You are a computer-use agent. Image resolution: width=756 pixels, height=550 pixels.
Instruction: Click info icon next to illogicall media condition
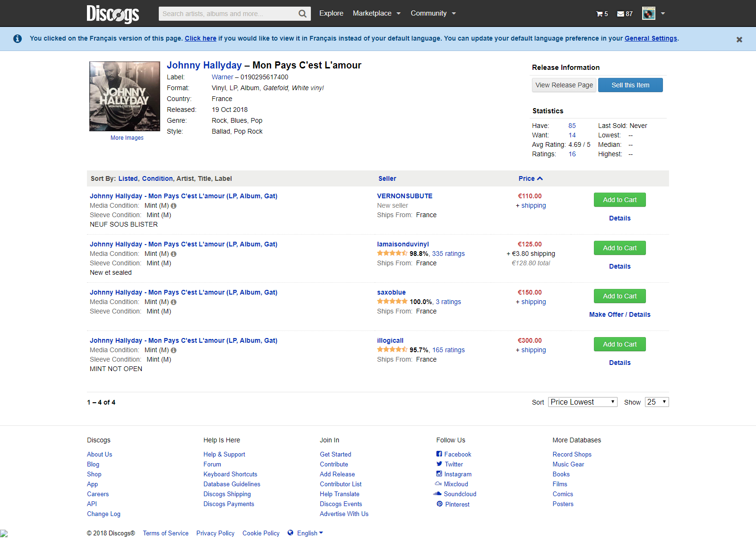[173, 350]
